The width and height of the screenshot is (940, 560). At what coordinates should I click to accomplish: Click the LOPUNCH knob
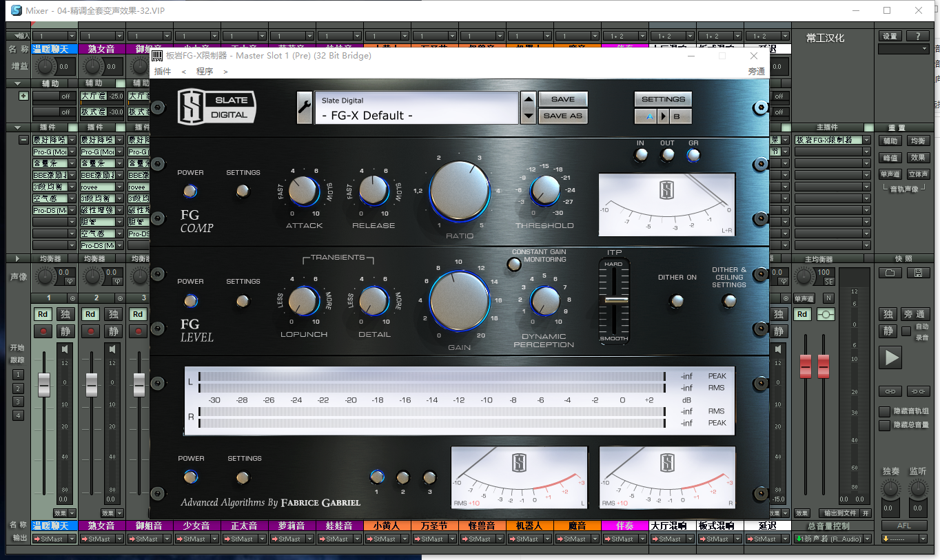tap(304, 301)
